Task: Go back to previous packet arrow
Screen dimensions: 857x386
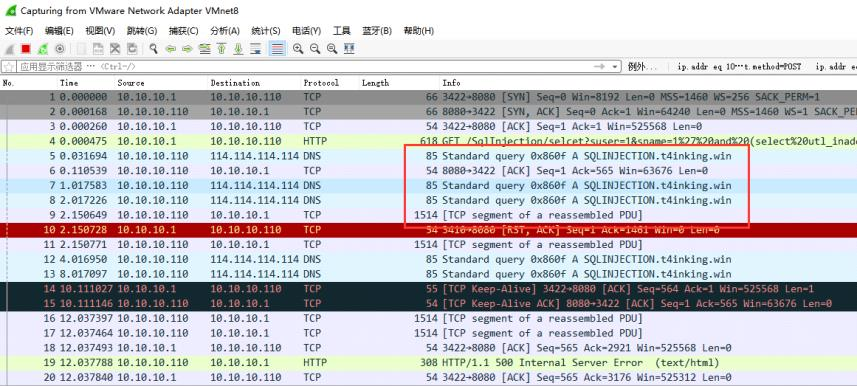Action: click(171, 49)
